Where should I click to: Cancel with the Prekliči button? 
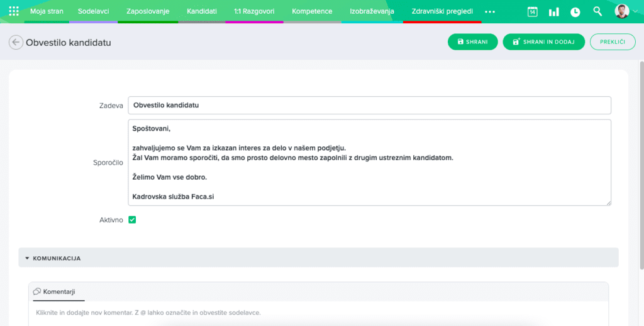[x=612, y=41]
